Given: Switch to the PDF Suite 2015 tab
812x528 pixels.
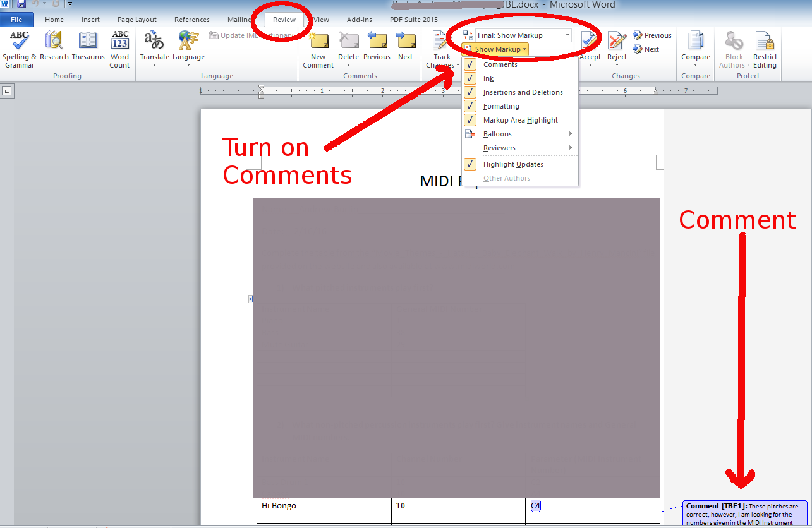Looking at the screenshot, I should tap(414, 20).
